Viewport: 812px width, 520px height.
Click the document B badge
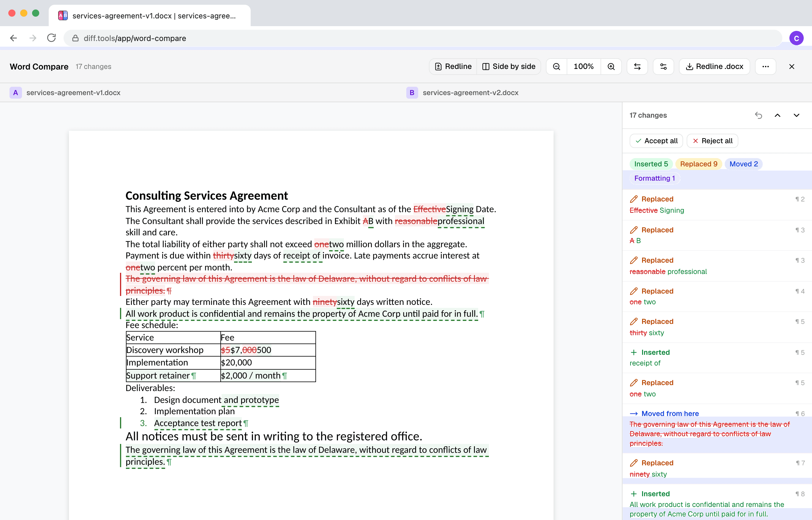coord(412,92)
